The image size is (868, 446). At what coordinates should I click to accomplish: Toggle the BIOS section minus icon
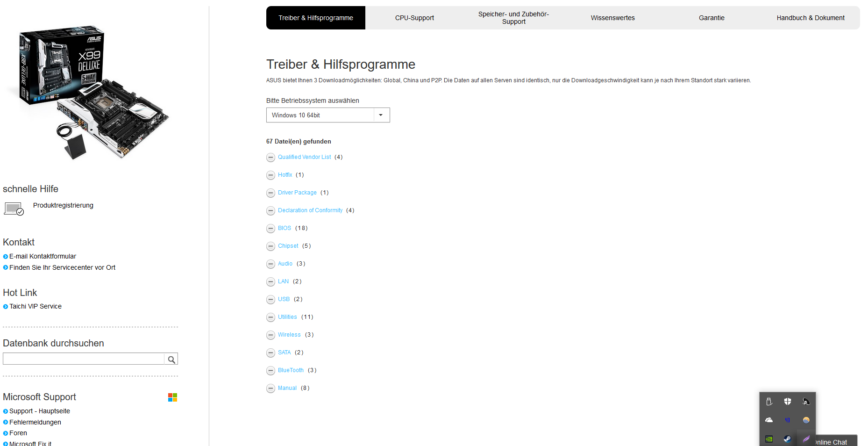(x=270, y=229)
